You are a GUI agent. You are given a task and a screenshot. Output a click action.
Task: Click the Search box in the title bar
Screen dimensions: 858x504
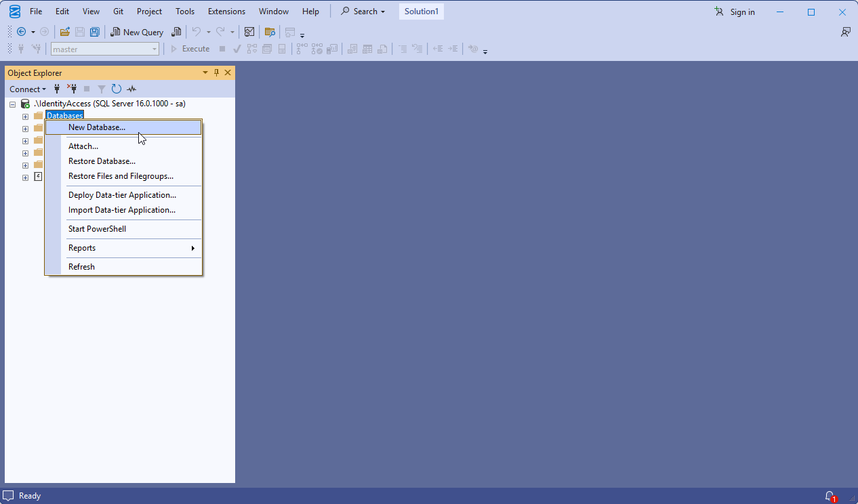[363, 12]
